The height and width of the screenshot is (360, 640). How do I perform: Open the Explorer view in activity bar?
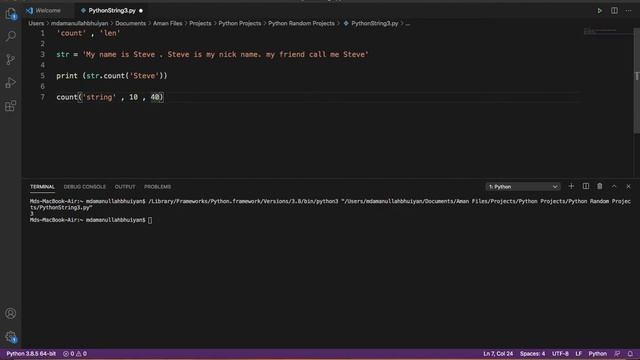pyautogui.click(x=11, y=13)
